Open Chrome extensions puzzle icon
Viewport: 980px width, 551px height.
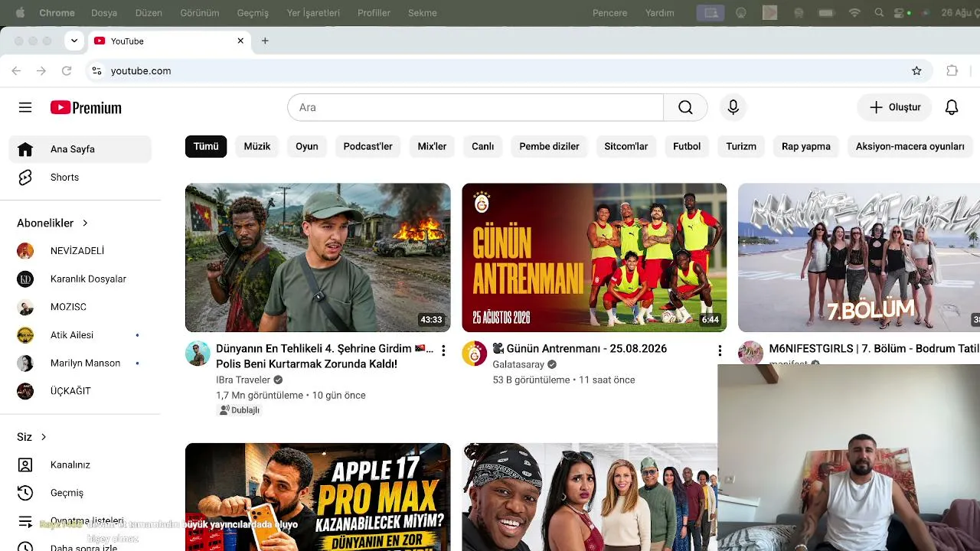pyautogui.click(x=952, y=70)
